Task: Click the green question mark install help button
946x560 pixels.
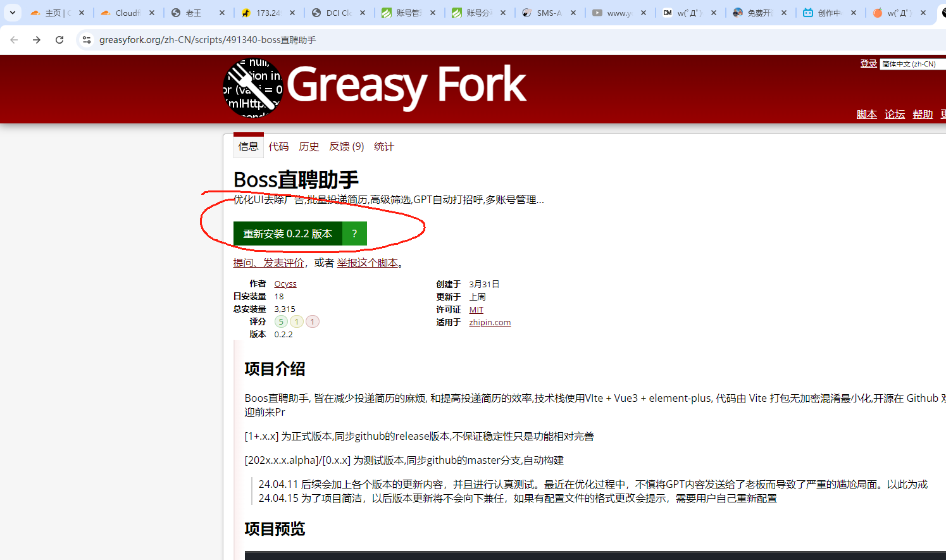Action: (x=354, y=233)
